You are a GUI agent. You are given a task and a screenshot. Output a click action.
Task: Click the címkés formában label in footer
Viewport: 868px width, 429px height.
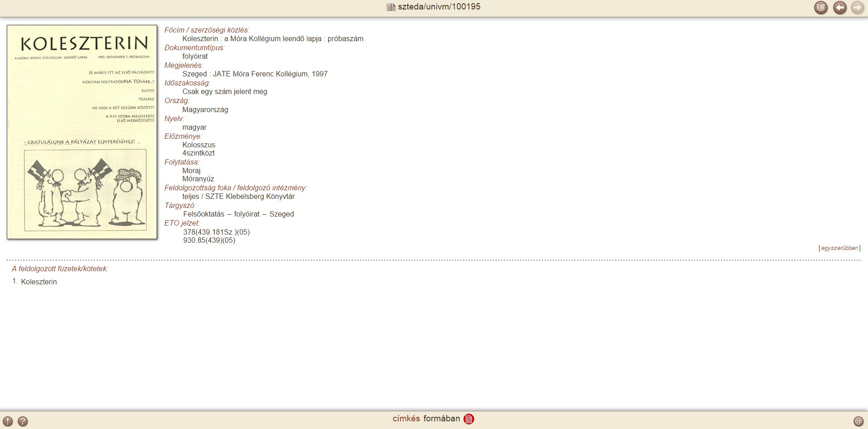click(x=426, y=419)
